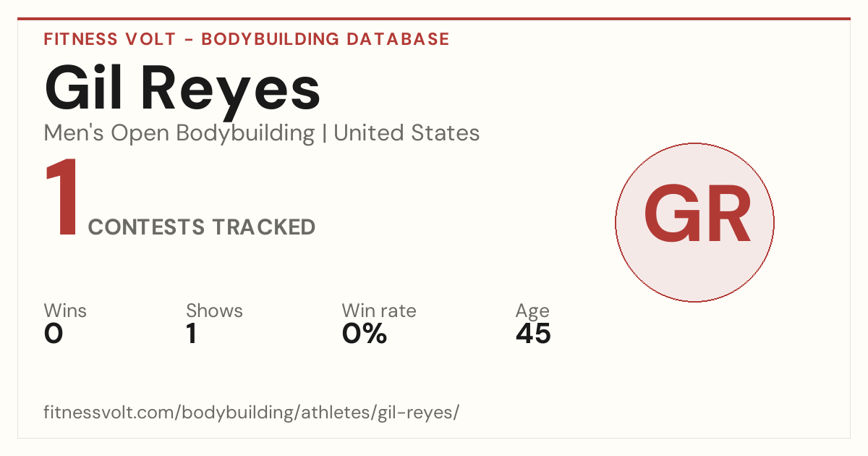
Task: Click the Fitness Volt Bodybuilding Database header
Action: coord(247,39)
